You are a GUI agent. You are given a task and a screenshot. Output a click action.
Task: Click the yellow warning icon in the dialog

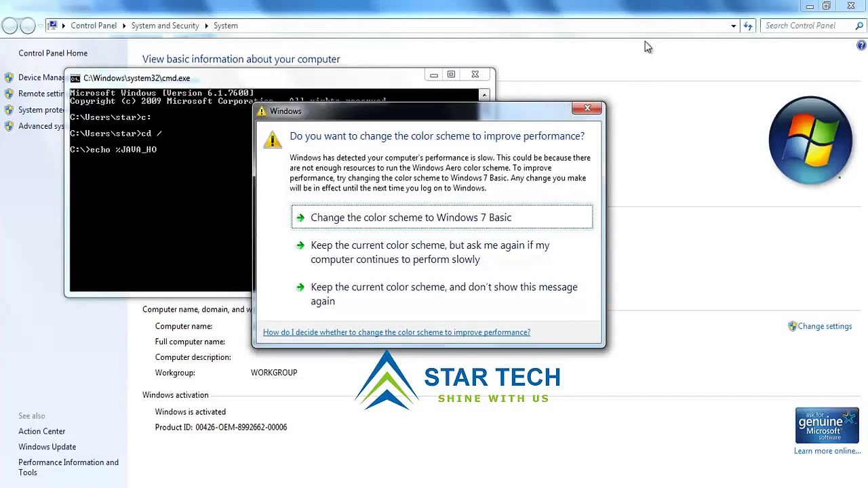273,139
